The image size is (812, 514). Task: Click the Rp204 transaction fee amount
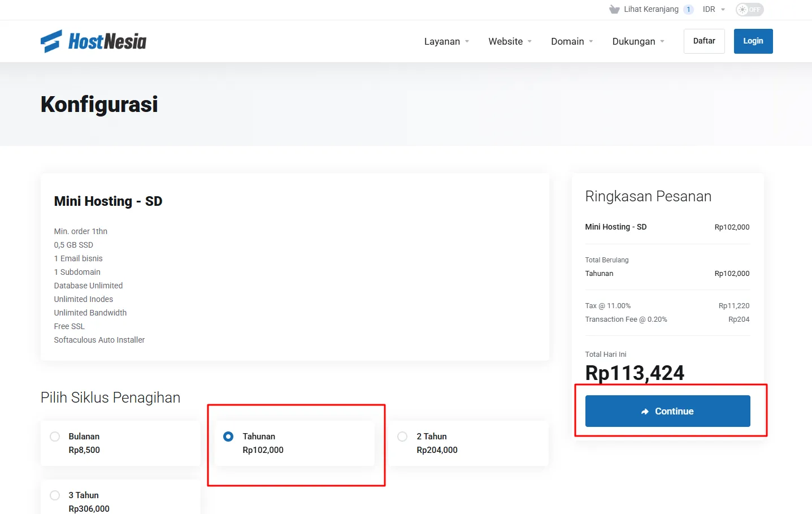739,319
